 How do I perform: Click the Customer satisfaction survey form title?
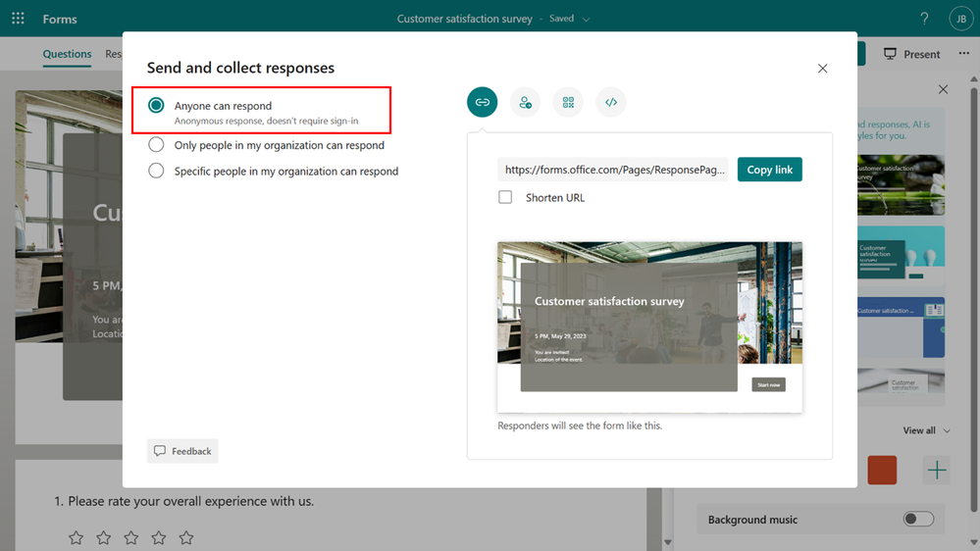[464, 19]
